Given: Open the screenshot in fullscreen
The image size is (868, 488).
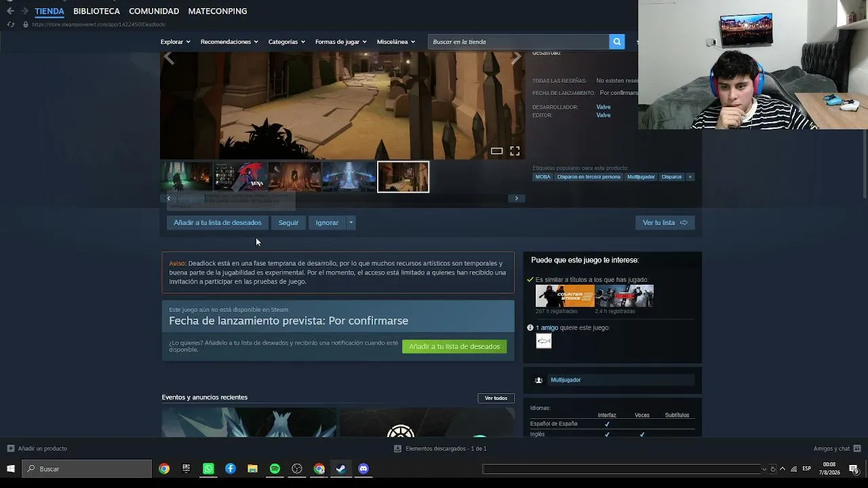Looking at the screenshot, I should [x=515, y=151].
